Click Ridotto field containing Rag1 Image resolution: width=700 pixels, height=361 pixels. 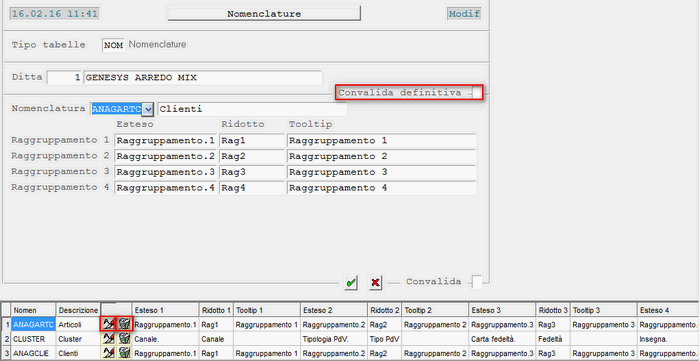(252, 141)
